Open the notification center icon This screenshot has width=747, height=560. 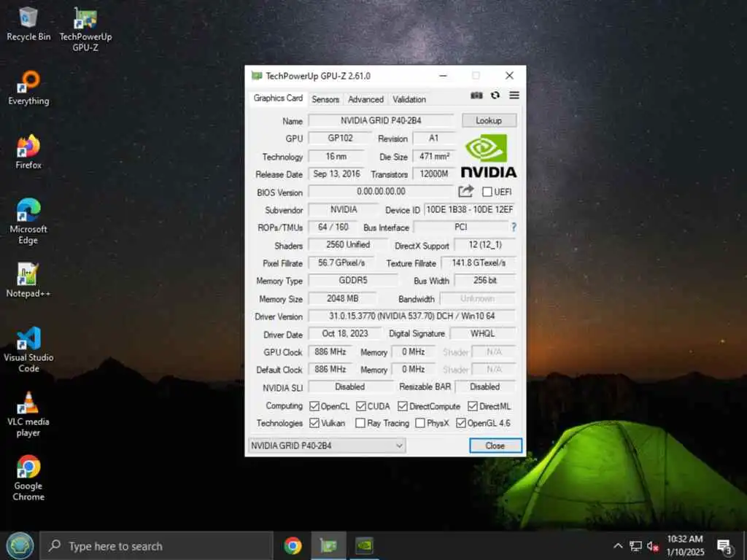[724, 546]
